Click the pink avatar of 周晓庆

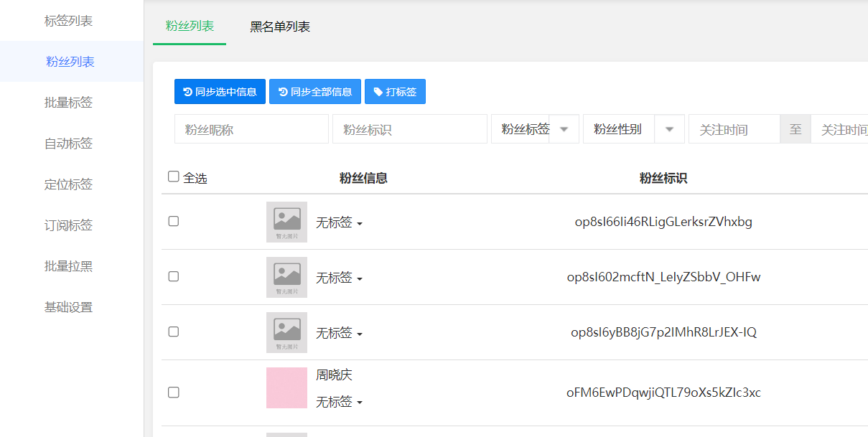point(286,388)
